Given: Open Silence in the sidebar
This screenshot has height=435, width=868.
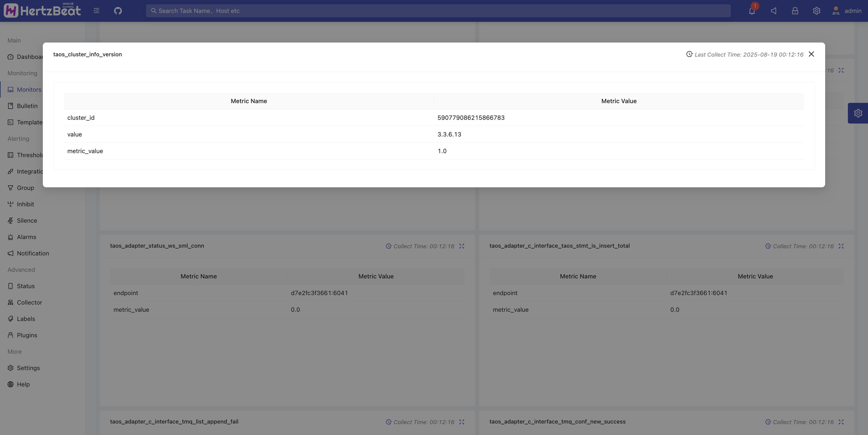Looking at the screenshot, I should (x=27, y=220).
